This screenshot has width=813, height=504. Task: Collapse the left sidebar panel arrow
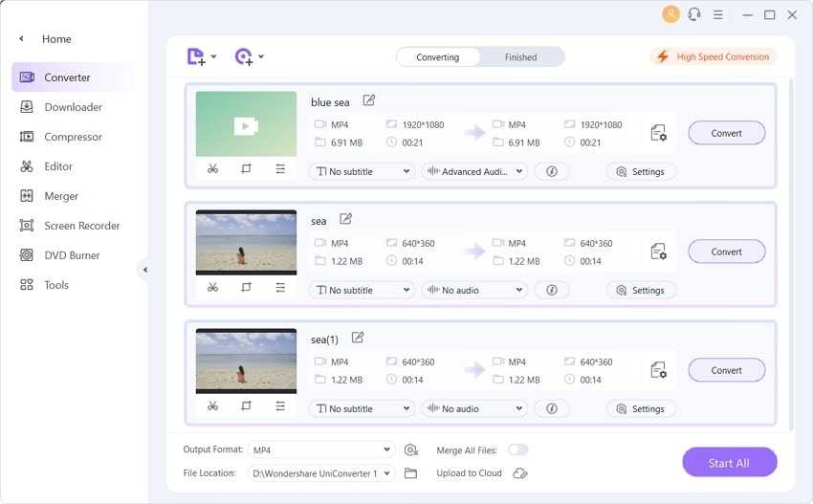[x=145, y=270]
